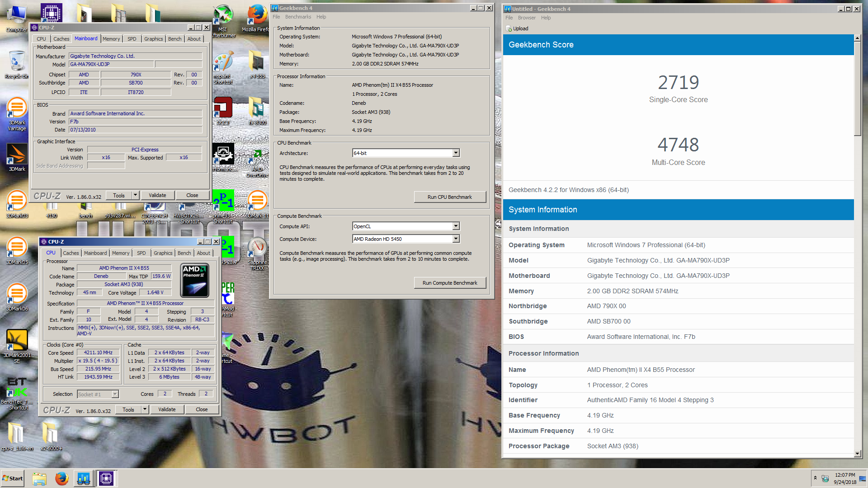Click Upload in Geekbench results window
The height and width of the screenshot is (488, 868).
[517, 28]
